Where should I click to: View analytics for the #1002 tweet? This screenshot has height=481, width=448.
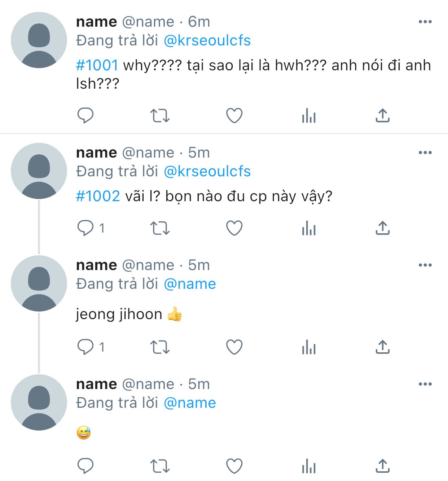pos(309,228)
